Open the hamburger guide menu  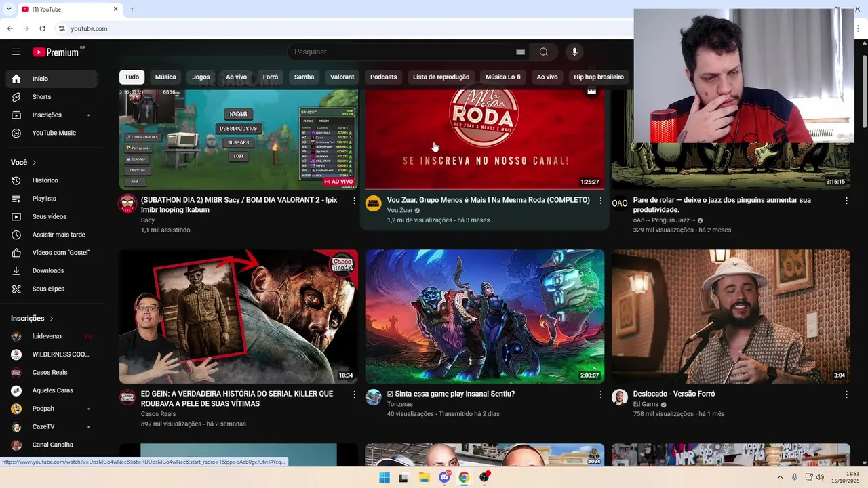pos(16,52)
